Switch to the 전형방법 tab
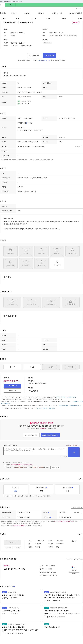This screenshot has width=83, height=644. tap(64, 19)
